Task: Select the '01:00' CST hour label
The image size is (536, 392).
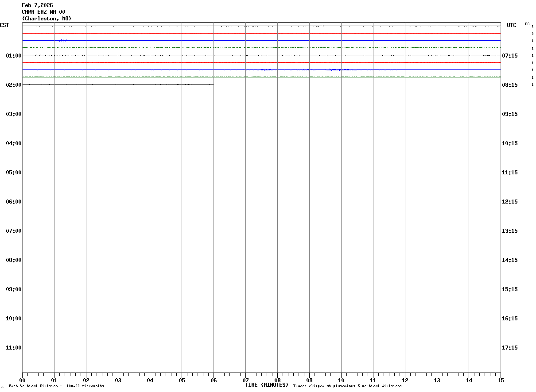Action: tap(14, 55)
